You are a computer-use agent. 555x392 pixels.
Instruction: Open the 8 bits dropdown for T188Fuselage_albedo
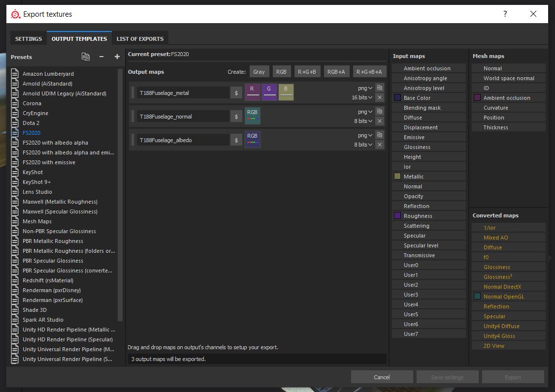(363, 145)
